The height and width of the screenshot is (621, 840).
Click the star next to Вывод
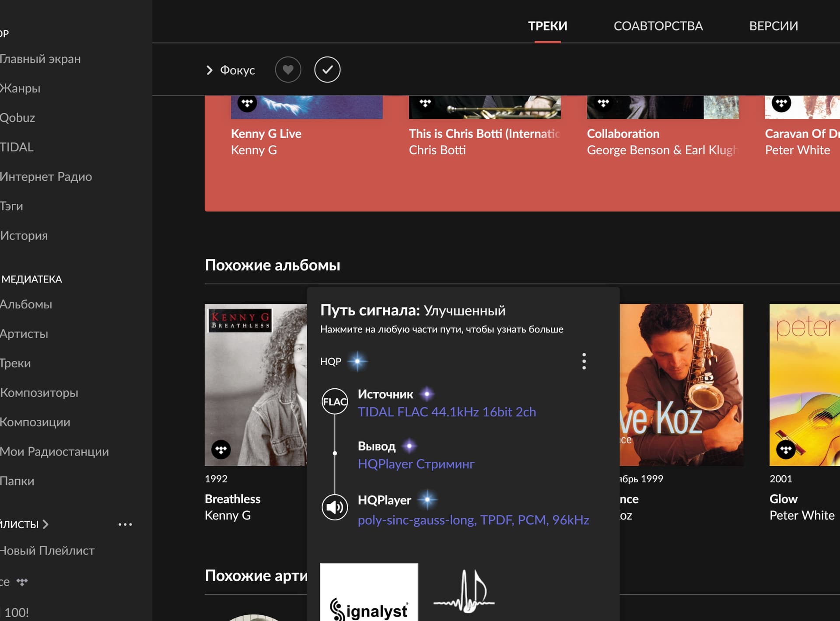coord(409,446)
